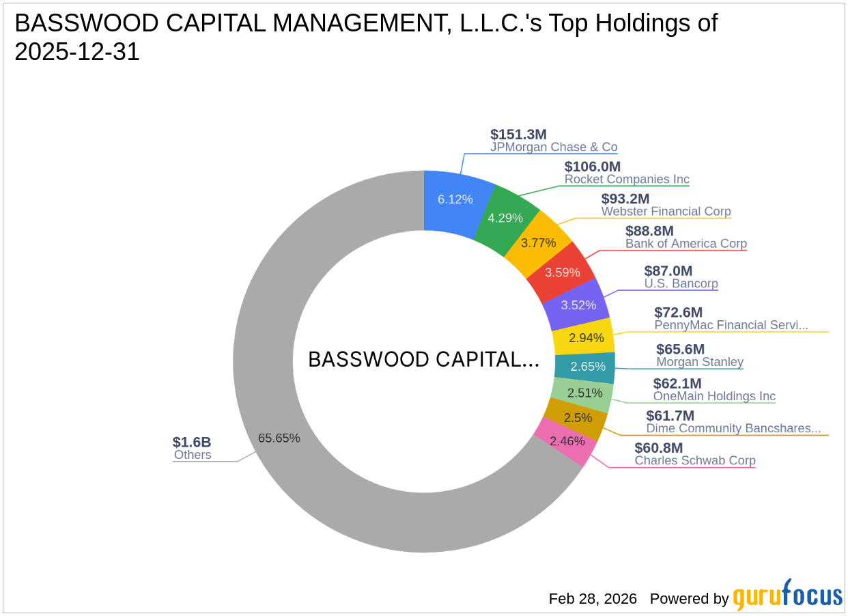Click the 65.65% percentage label
Image resolution: width=848 pixels, height=616 pixels.
279,438
